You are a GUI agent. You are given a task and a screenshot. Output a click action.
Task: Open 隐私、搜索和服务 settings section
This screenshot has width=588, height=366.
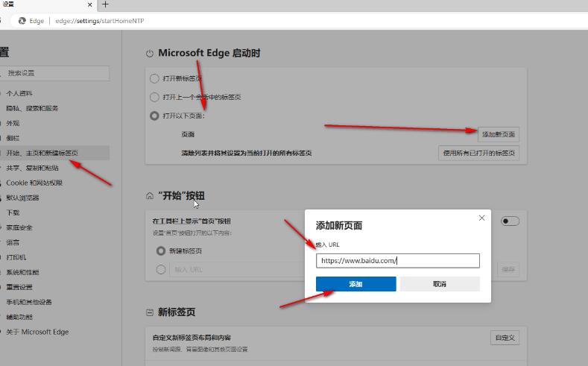coord(32,108)
